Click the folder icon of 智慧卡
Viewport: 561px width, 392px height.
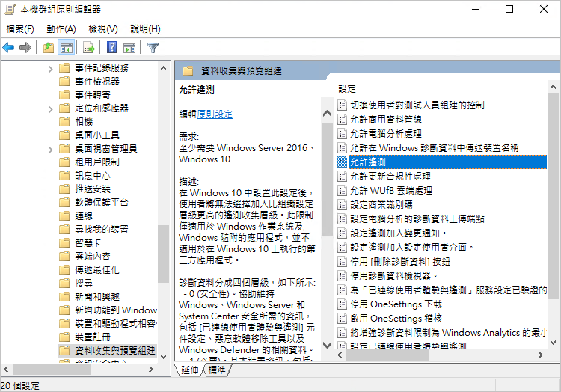tap(64, 243)
